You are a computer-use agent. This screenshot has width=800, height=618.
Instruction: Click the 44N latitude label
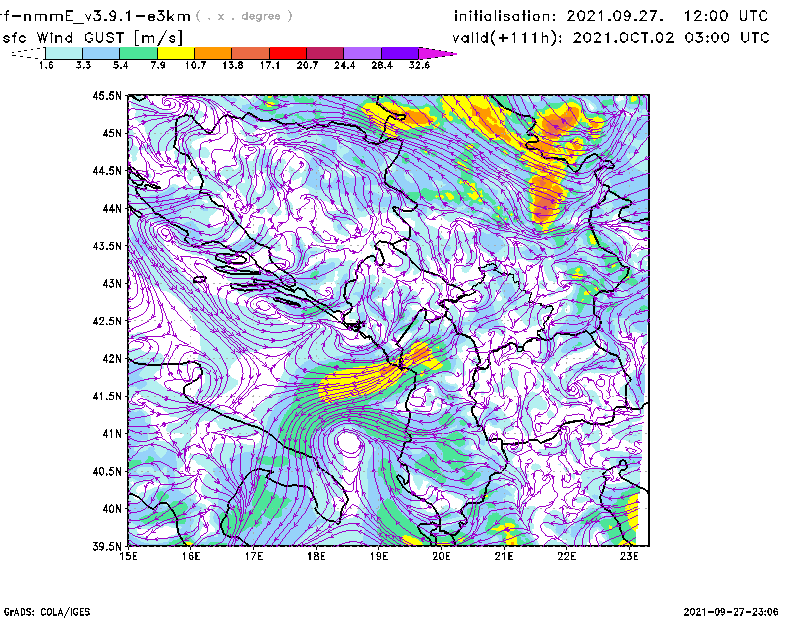click(112, 208)
